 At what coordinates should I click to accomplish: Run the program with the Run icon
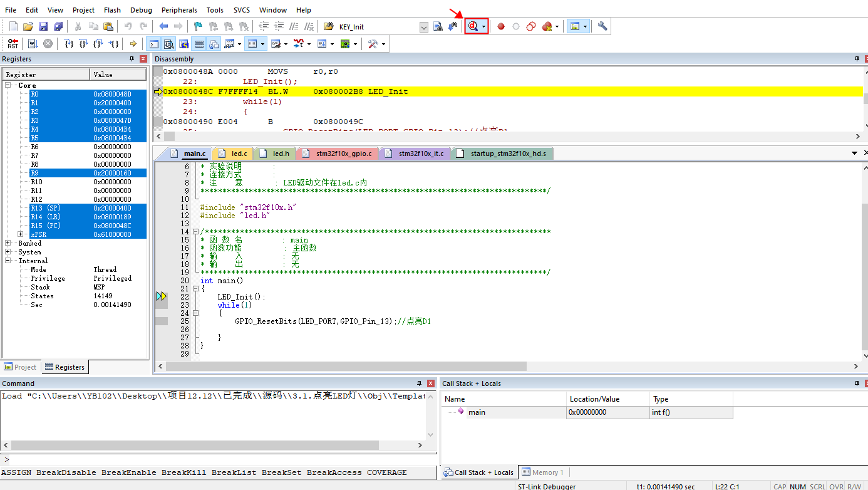32,44
